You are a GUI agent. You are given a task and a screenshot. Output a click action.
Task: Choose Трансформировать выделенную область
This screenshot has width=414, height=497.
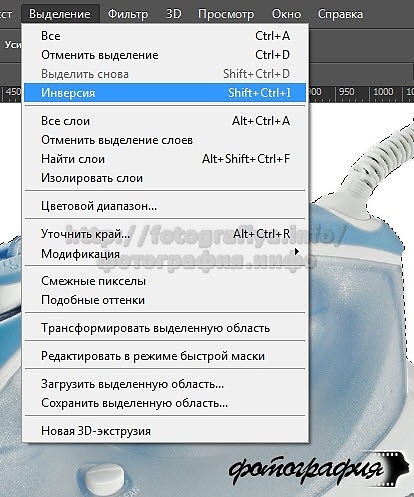[x=165, y=328]
